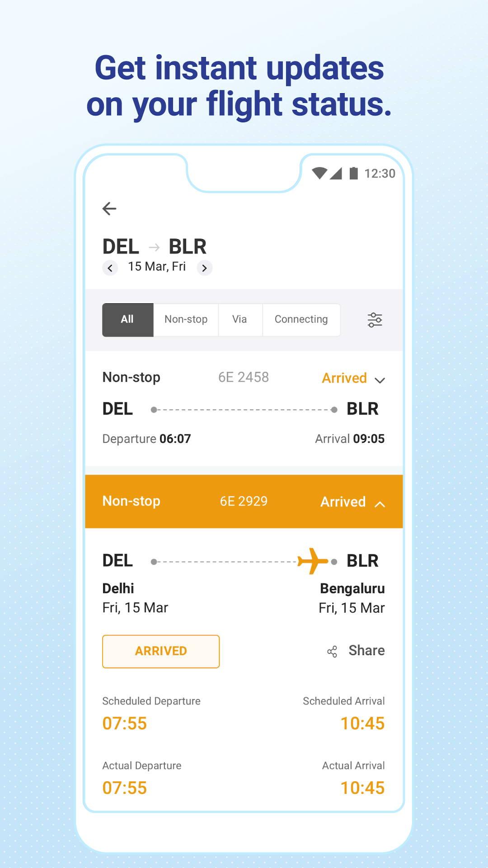Collapse flight 6E 2929 details
This screenshot has width=488, height=868.
coord(380,503)
